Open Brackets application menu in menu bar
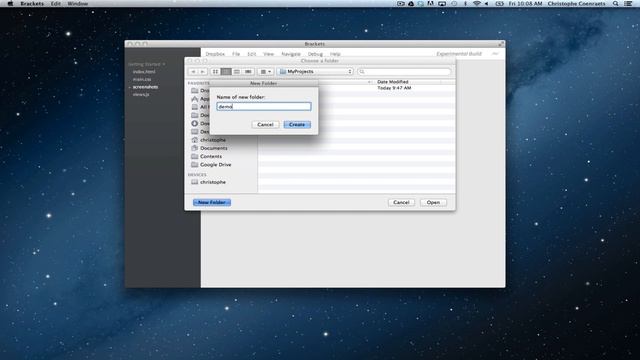This screenshot has width=640, height=360. [32, 4]
